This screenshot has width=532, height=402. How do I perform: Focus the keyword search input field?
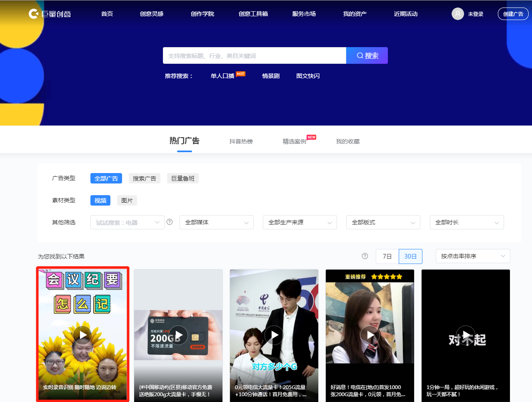[254, 55]
